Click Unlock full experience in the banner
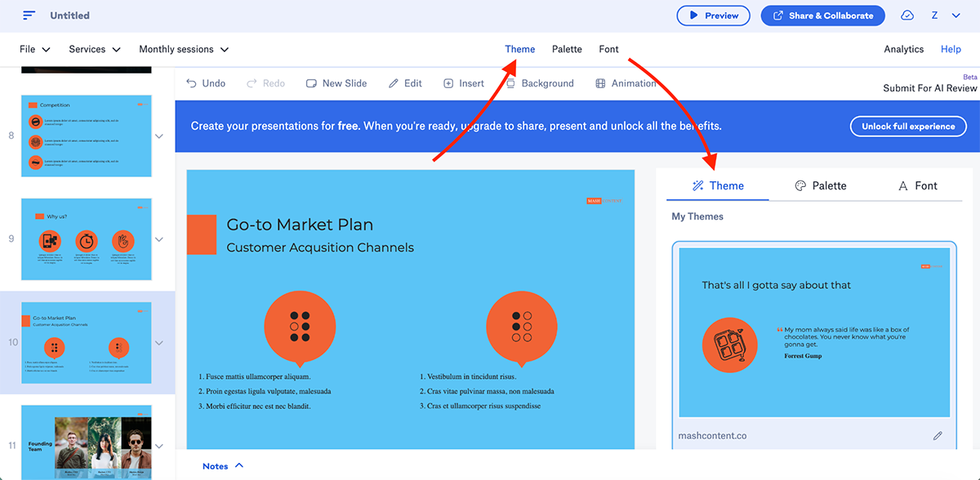Screen dimensions: 980x480 click(908, 126)
